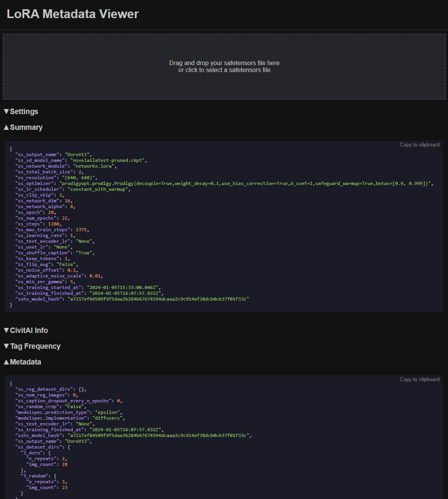Viewport: 448px width, 499px height.
Task: Click the drop zone to select a safetensors file
Action: point(225,66)
